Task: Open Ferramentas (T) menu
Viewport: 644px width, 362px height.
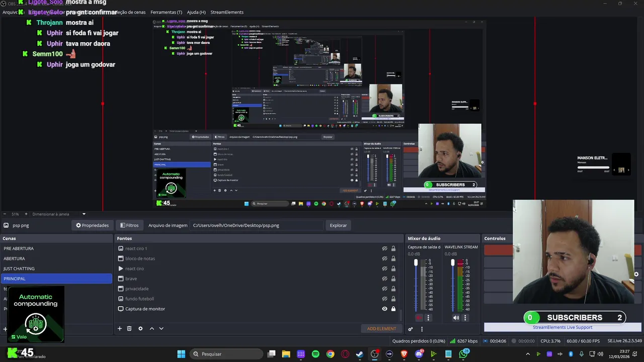Action: click(166, 12)
